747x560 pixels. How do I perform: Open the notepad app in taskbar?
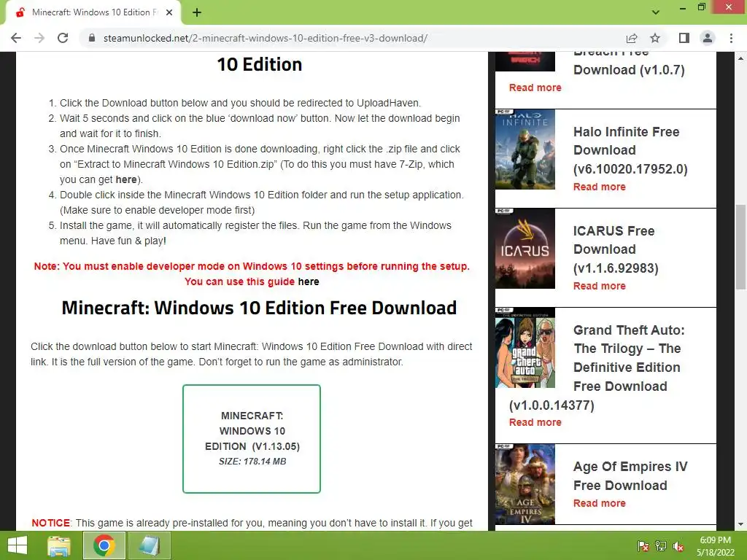click(149, 545)
